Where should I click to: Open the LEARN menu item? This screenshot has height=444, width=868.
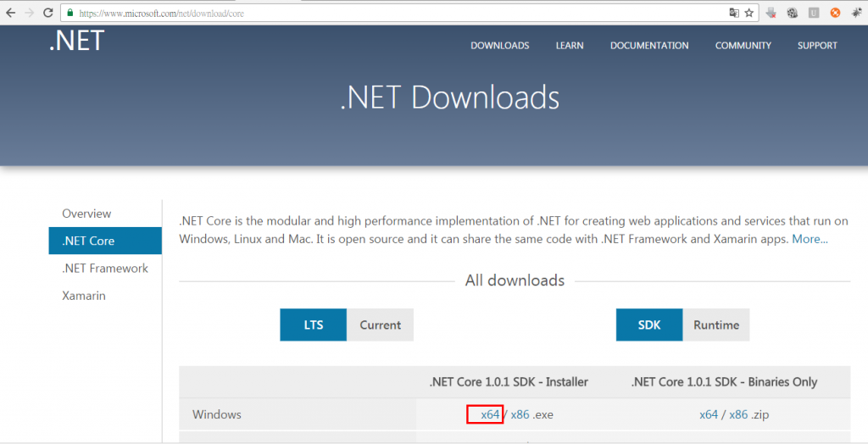point(570,46)
